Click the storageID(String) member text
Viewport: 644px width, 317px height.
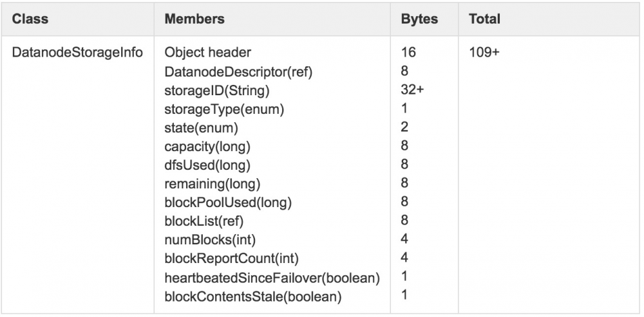[217, 90]
